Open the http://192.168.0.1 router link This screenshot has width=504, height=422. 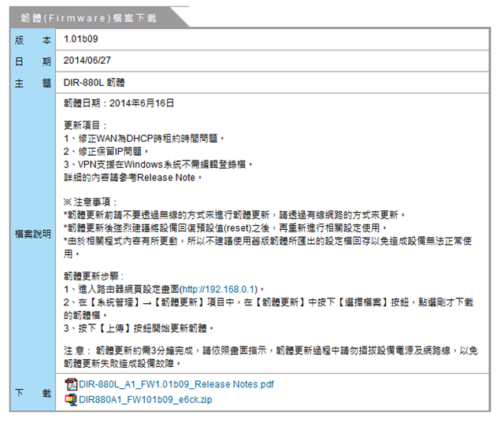(219, 289)
